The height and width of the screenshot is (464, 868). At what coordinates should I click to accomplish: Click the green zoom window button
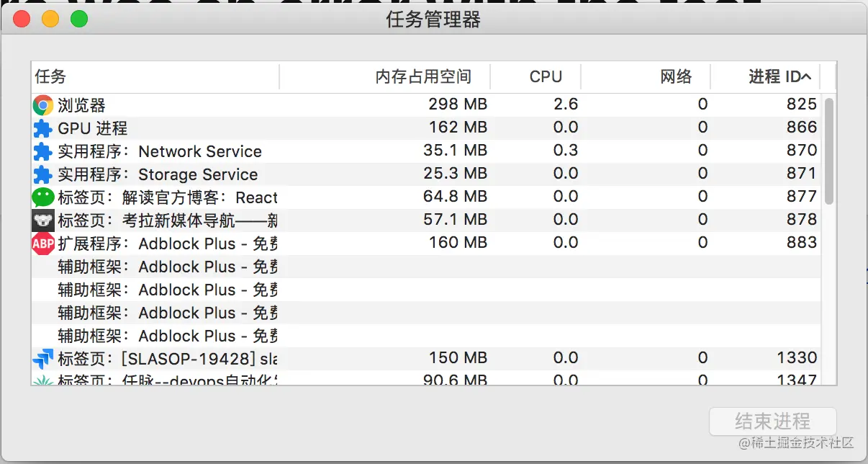click(79, 19)
